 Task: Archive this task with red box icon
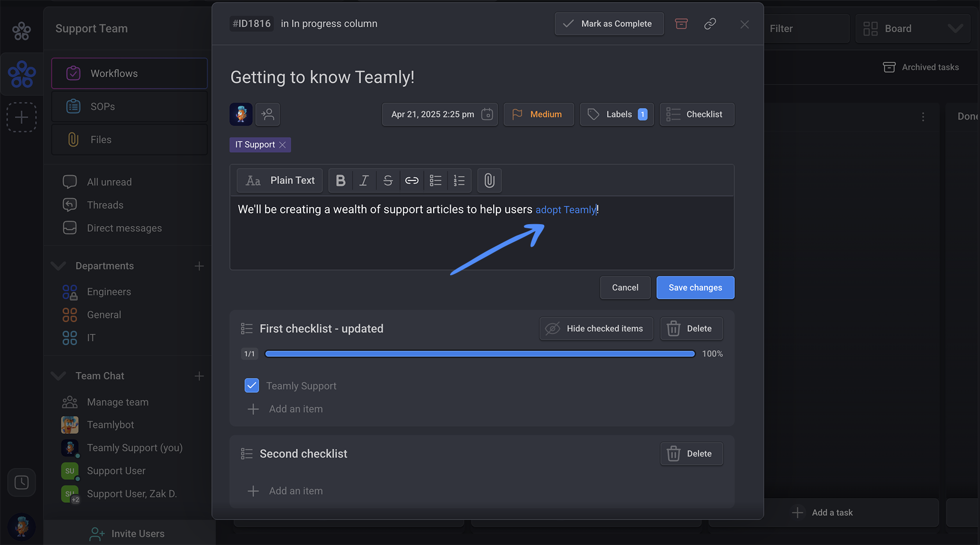point(681,24)
